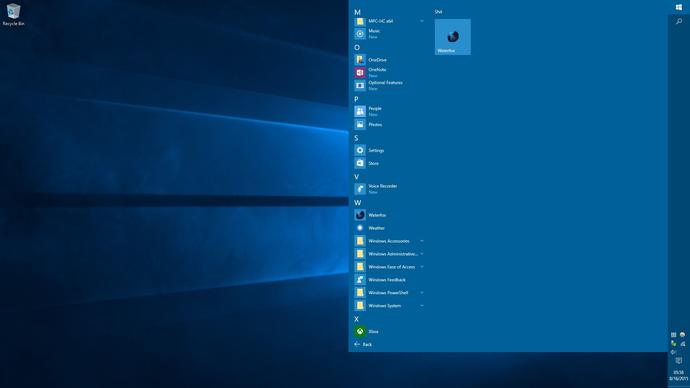Go Back from the all apps list
The width and height of the screenshot is (690, 388).
(363, 344)
